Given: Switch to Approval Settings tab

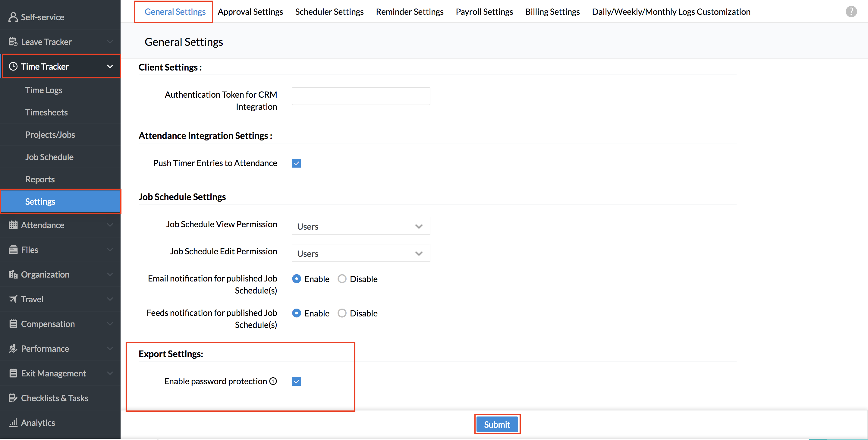Looking at the screenshot, I should pyautogui.click(x=250, y=12).
